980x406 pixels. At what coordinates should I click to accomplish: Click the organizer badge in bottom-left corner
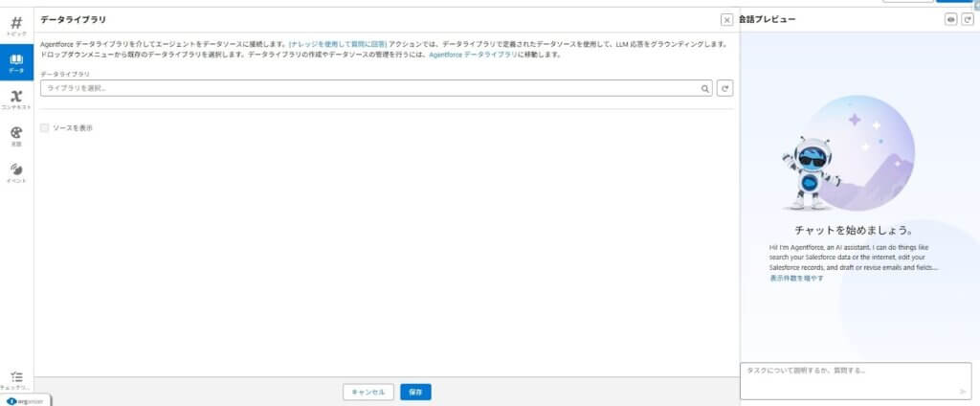tap(25, 401)
